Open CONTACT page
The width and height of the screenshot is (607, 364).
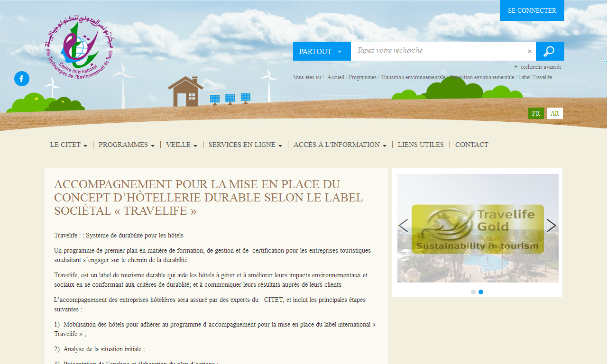pyautogui.click(x=472, y=145)
